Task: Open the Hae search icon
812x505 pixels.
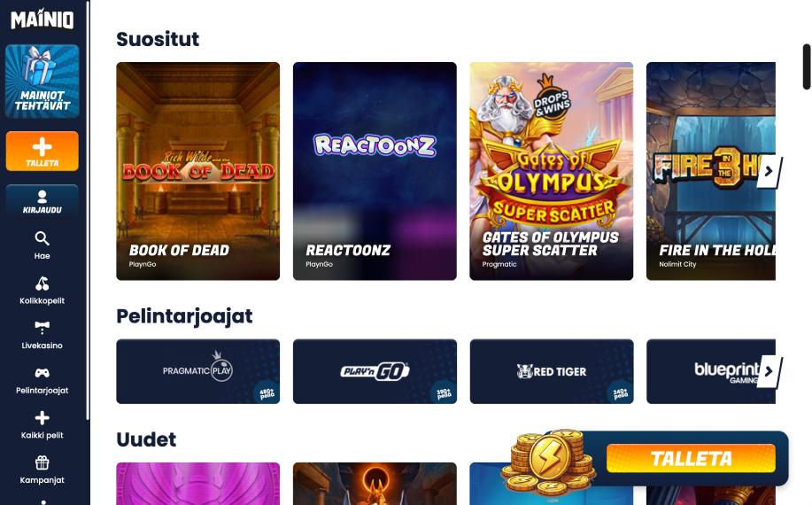Action: 42,239
